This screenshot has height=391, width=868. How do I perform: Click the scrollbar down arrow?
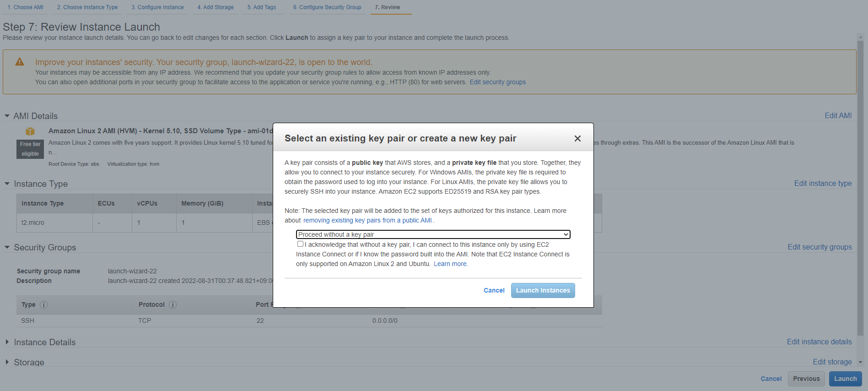coord(860,362)
